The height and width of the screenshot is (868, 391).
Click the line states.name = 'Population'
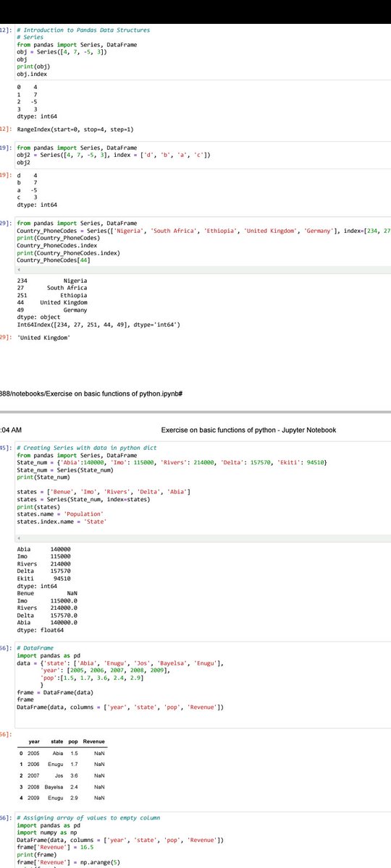pos(62,514)
